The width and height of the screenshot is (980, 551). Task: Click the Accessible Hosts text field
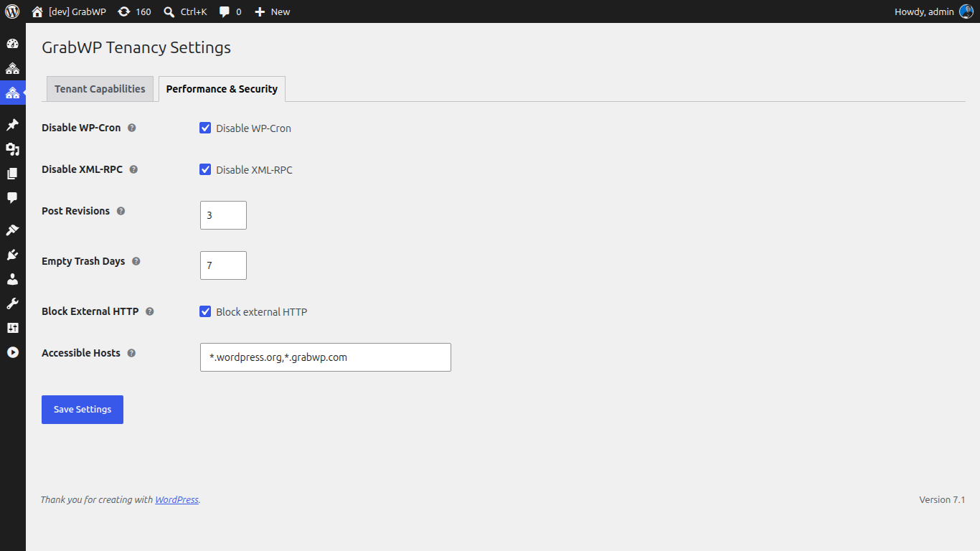(x=326, y=357)
